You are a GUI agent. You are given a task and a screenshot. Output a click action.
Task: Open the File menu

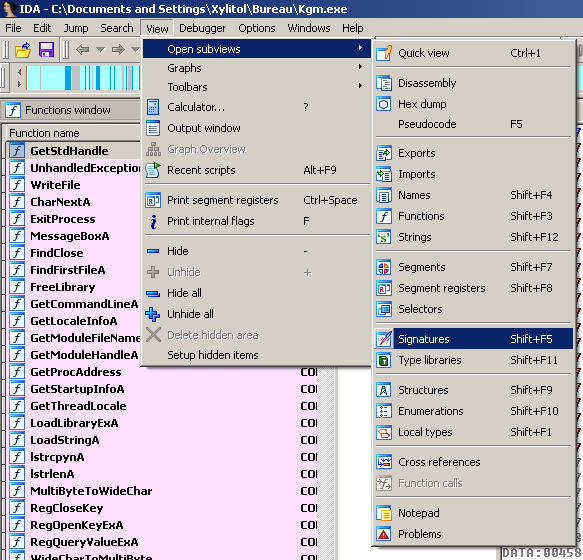coord(13,28)
